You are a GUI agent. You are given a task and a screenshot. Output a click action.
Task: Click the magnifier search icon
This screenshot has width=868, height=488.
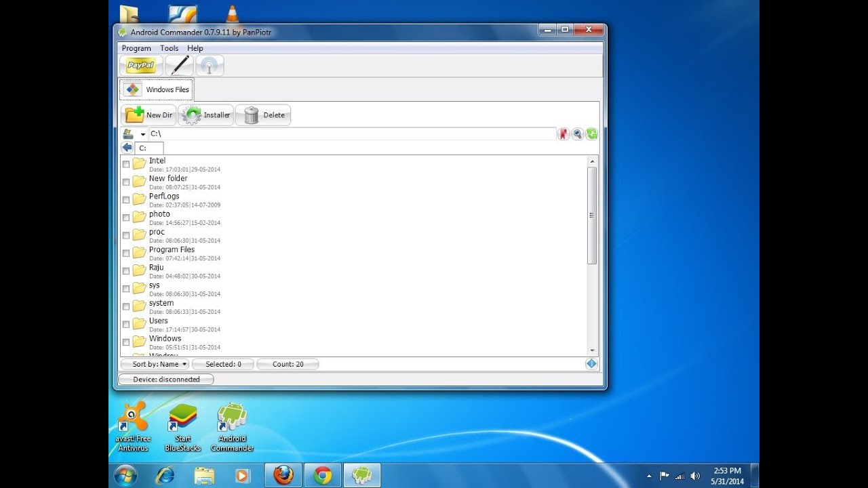pos(577,134)
